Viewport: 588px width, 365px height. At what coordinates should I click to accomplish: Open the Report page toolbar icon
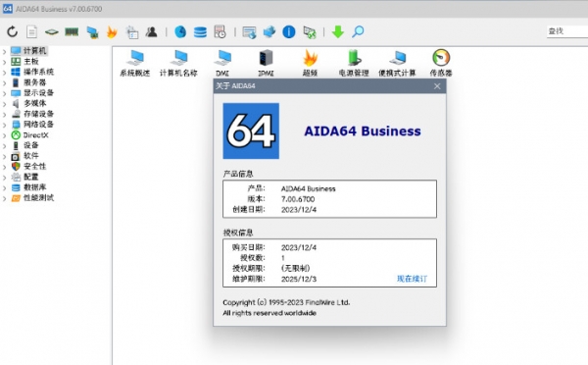tap(32, 32)
